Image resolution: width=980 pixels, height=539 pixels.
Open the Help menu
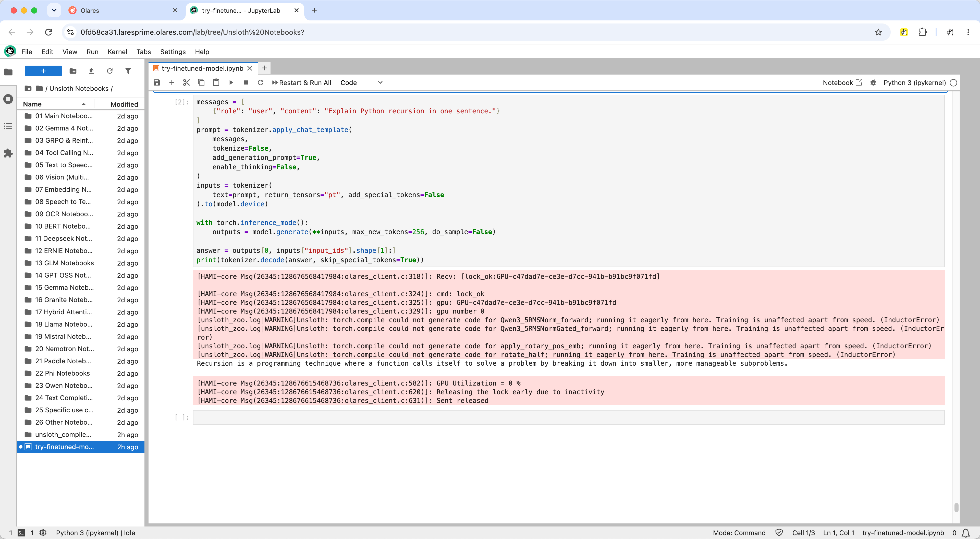pos(202,52)
